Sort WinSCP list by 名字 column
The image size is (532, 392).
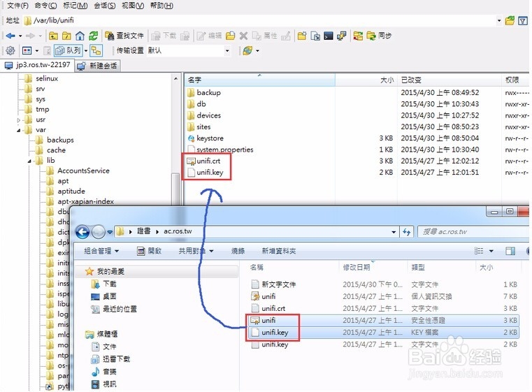[x=259, y=80]
